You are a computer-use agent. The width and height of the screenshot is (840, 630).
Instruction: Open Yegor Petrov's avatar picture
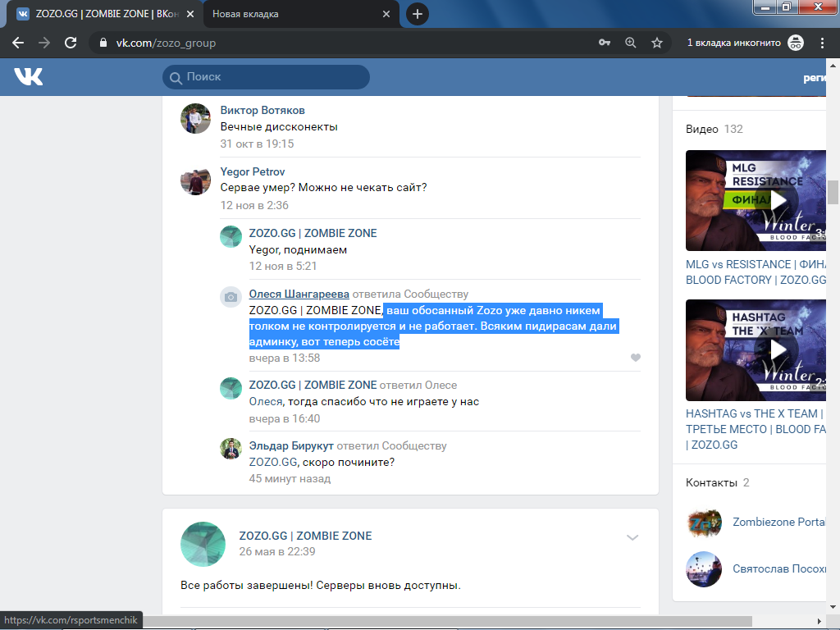tap(195, 180)
